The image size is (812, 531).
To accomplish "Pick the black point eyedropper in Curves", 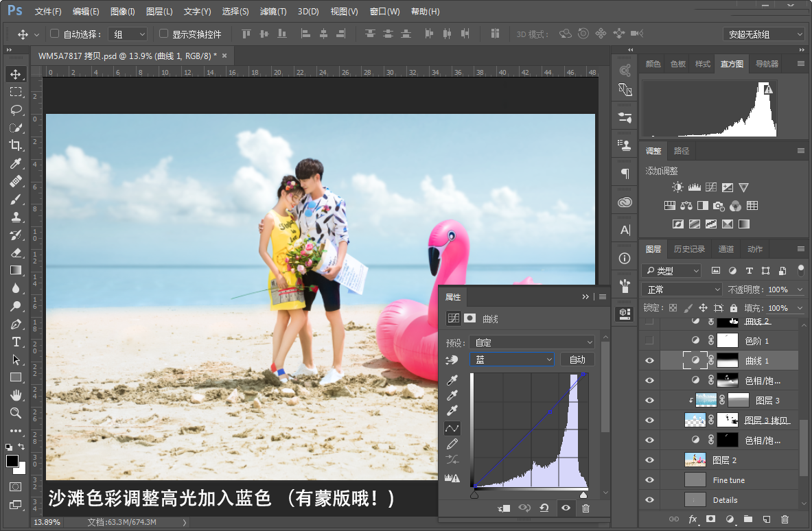I will (x=452, y=380).
